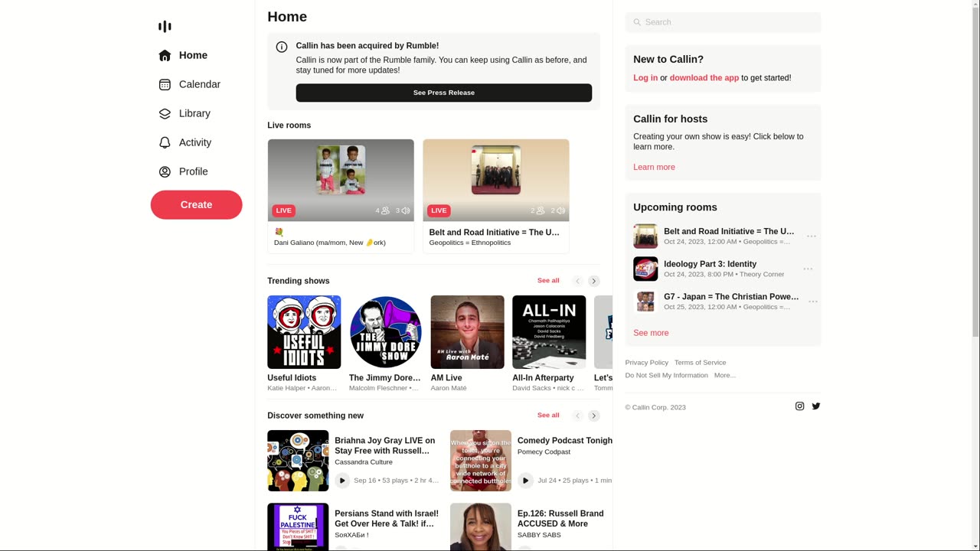Open All-In Afterparty show cover

(x=549, y=332)
